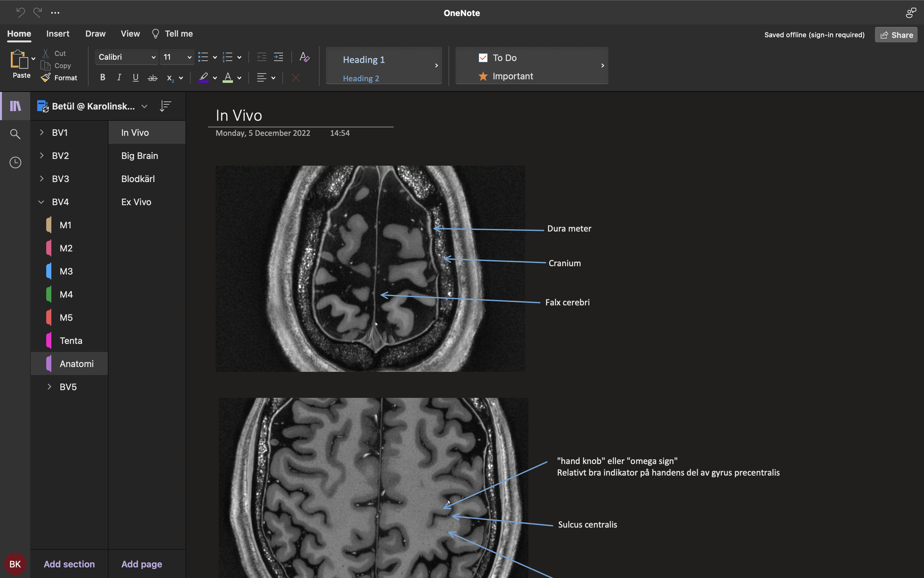
Task: Switch to the Insert ribbon tab
Action: point(58,34)
